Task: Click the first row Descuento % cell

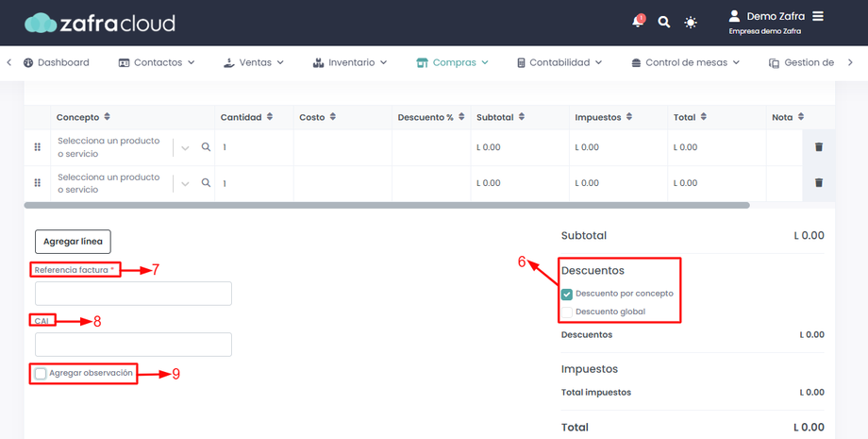Action: pyautogui.click(x=431, y=147)
